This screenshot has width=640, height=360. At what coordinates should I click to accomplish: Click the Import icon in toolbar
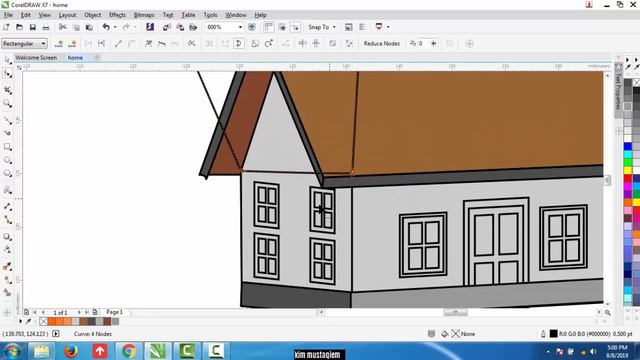pos(167,27)
